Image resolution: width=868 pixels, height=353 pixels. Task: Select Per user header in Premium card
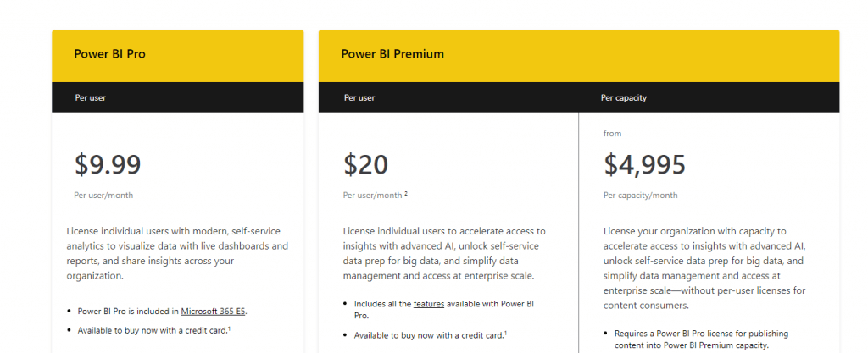[359, 97]
